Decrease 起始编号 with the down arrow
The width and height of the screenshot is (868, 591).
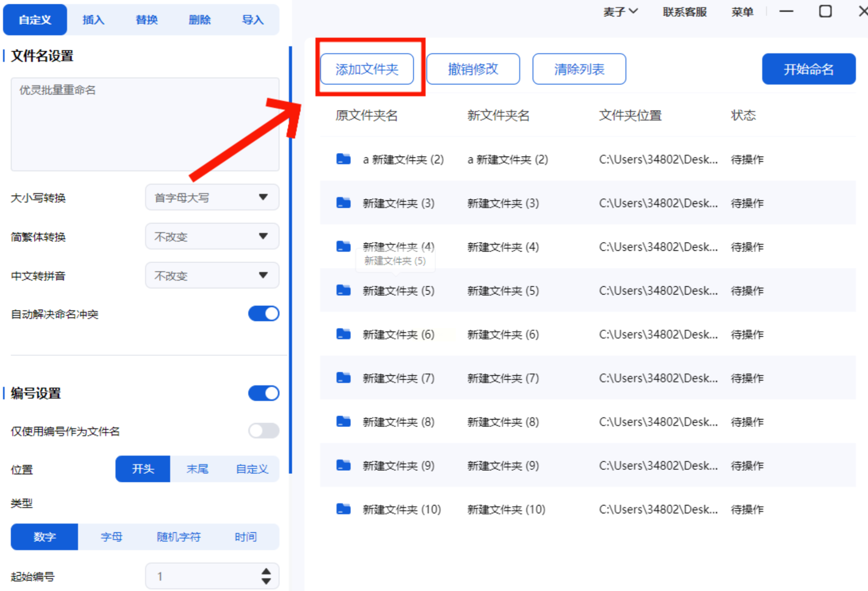[x=266, y=581]
